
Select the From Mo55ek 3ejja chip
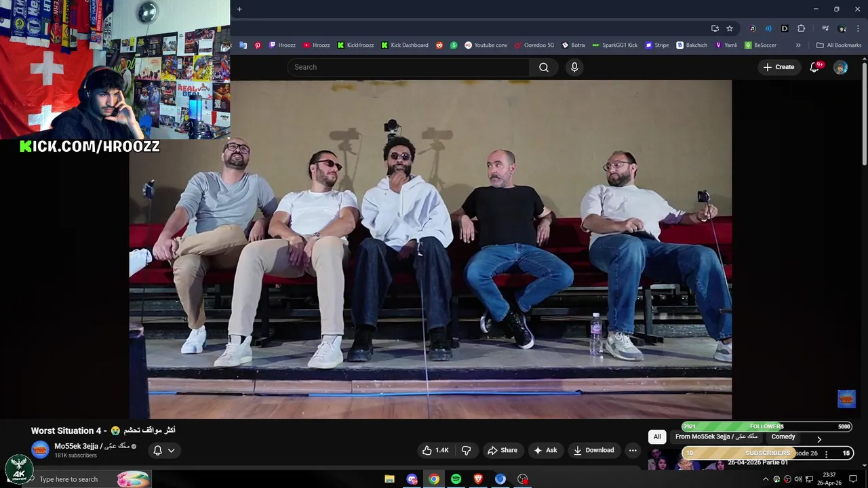pyautogui.click(x=716, y=436)
